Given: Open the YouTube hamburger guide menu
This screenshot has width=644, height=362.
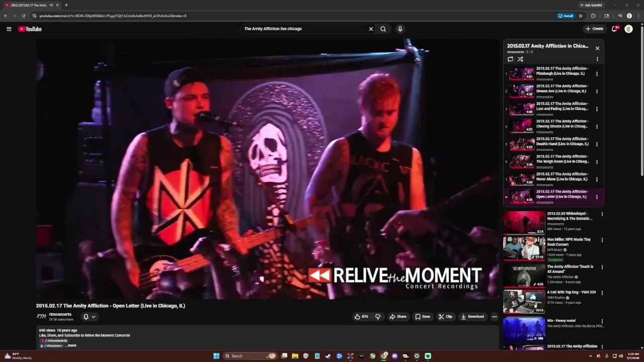Looking at the screenshot, I should (9, 29).
